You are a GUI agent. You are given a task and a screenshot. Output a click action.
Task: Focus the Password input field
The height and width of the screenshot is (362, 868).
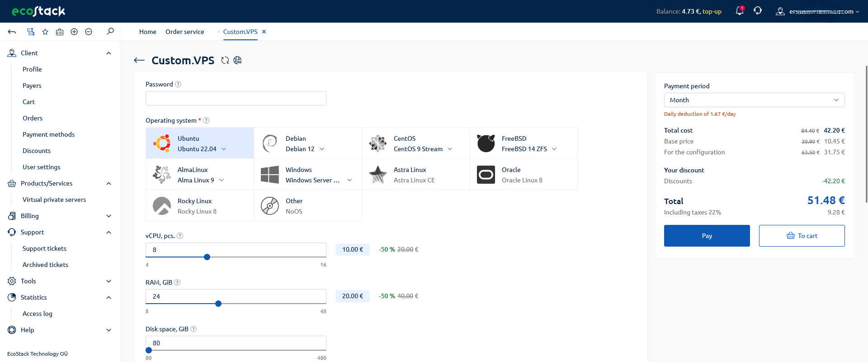[236, 98]
